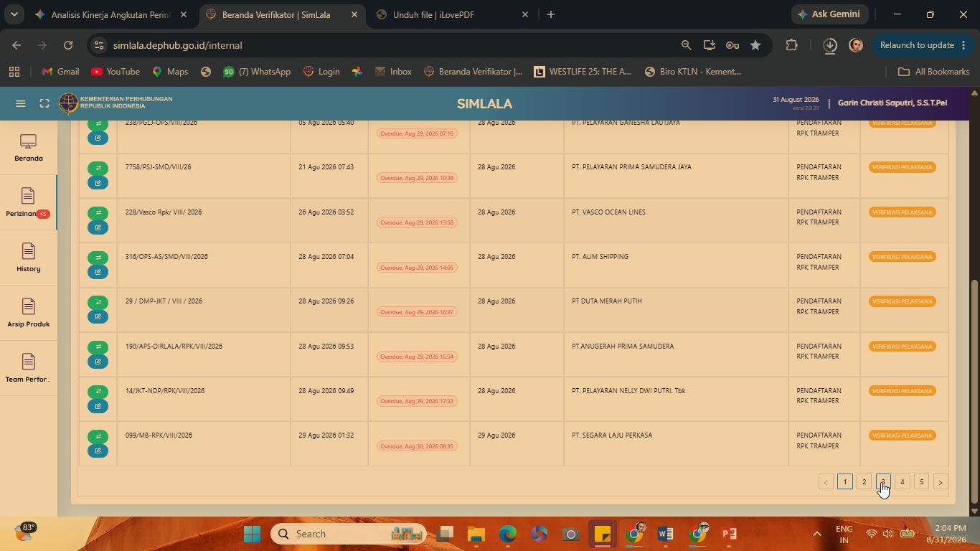Open Arsip Produk in sidebar

click(29, 314)
